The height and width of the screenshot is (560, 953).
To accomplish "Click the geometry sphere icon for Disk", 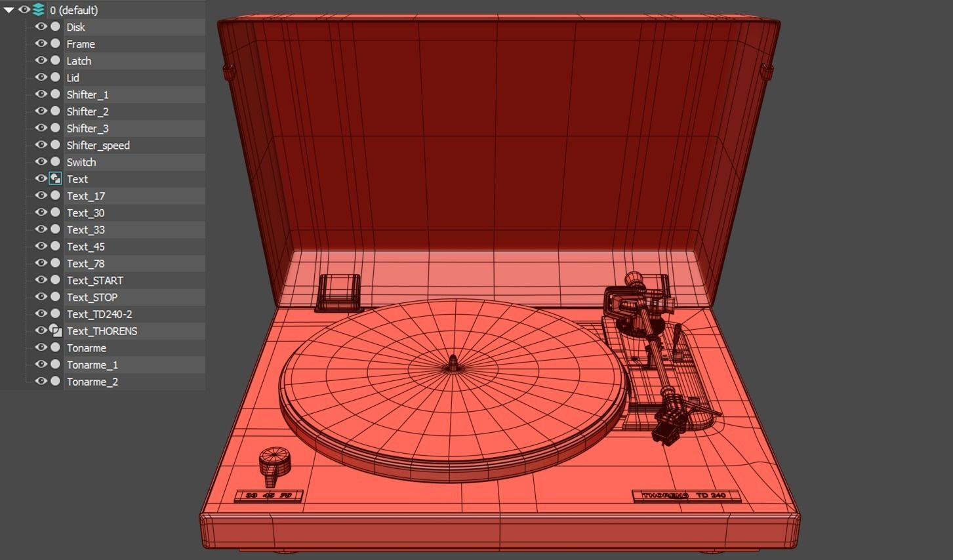I will 55,26.
